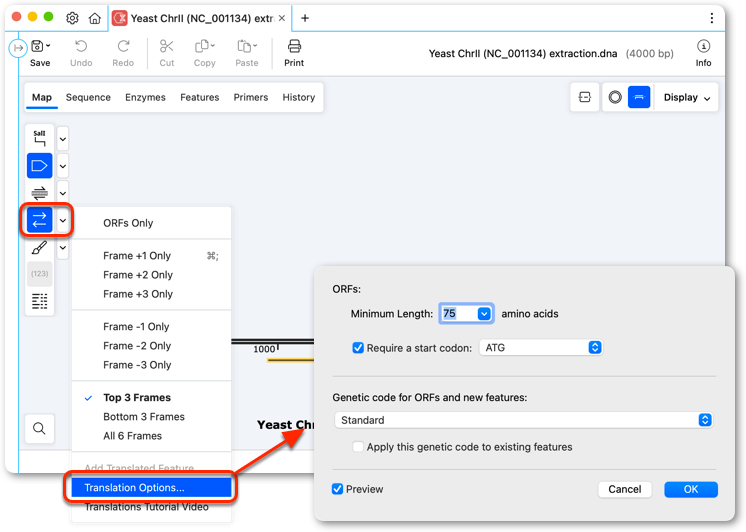746x532 pixels.
Task: Enable Apply this genetic code checkbox
Action: pos(358,447)
